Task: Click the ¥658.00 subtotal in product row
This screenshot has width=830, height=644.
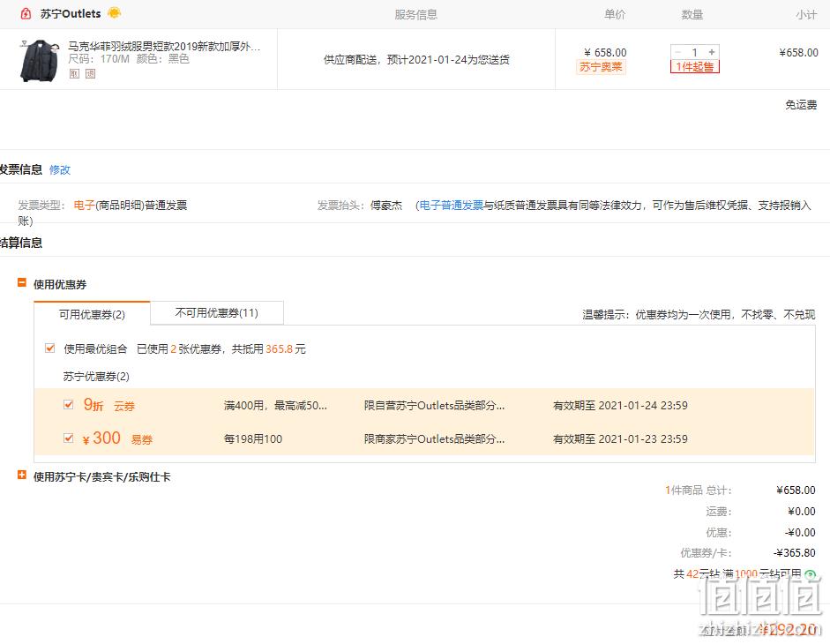Action: coord(798,52)
